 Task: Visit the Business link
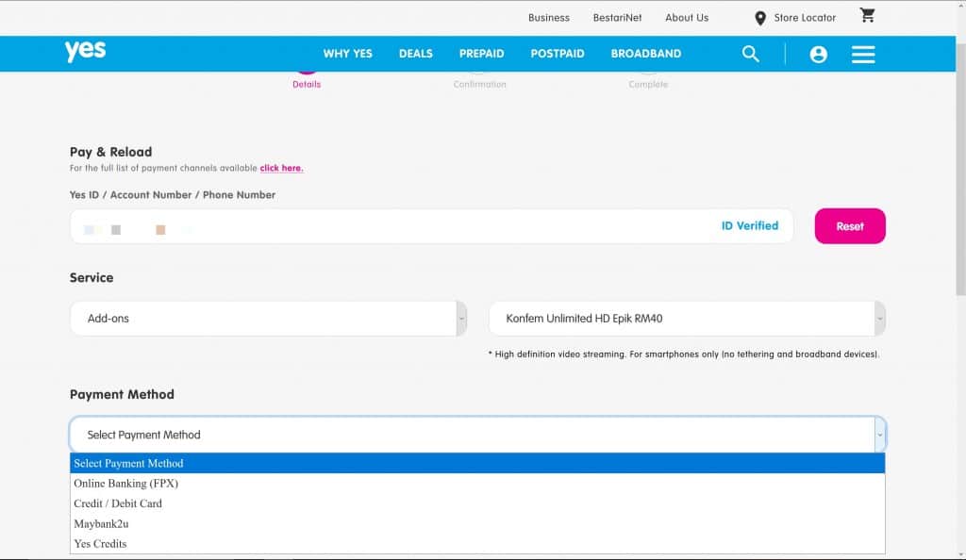pyautogui.click(x=548, y=18)
